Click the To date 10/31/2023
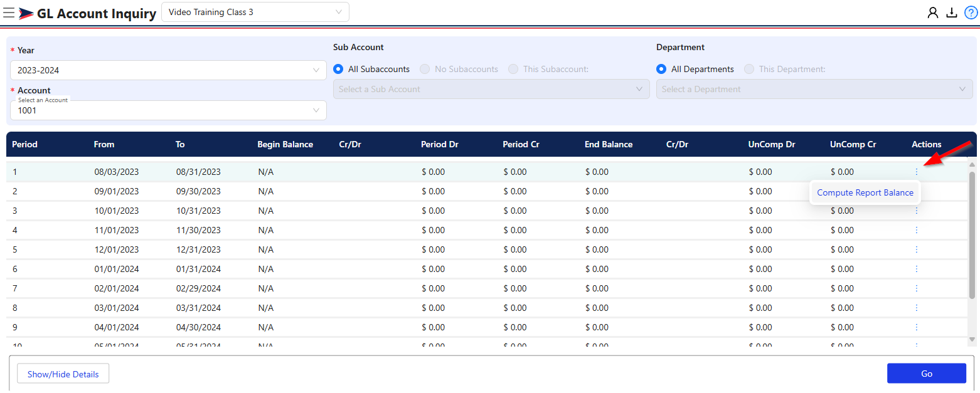 (198, 211)
